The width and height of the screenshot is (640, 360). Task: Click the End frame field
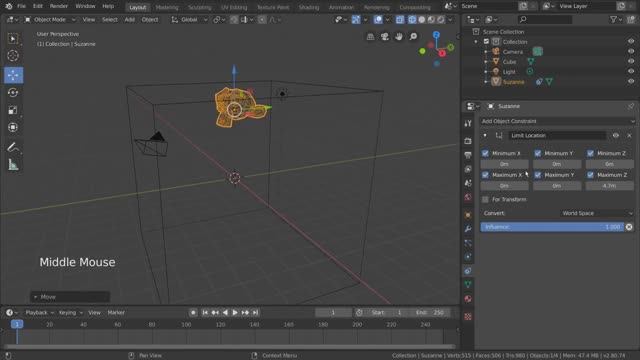pyautogui.click(x=430, y=313)
